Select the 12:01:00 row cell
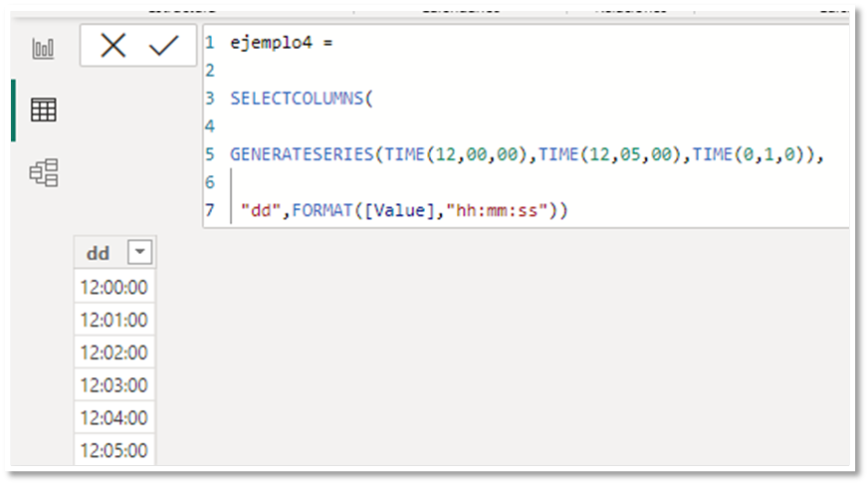This screenshot has height=484, width=868. pos(113,320)
